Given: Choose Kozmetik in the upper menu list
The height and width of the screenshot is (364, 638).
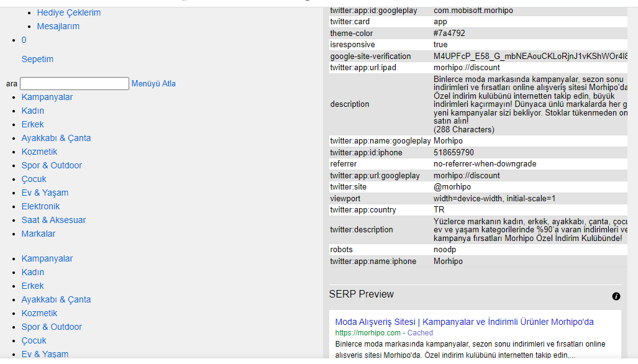Looking at the screenshot, I should click(x=39, y=152).
